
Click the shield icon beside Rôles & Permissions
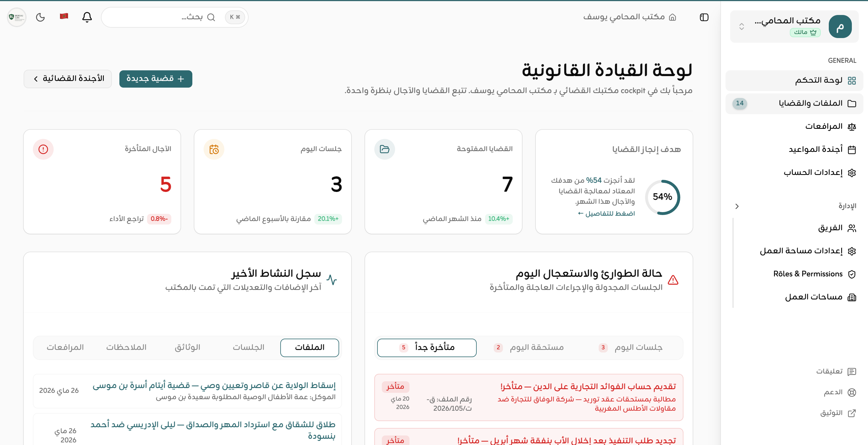852,274
